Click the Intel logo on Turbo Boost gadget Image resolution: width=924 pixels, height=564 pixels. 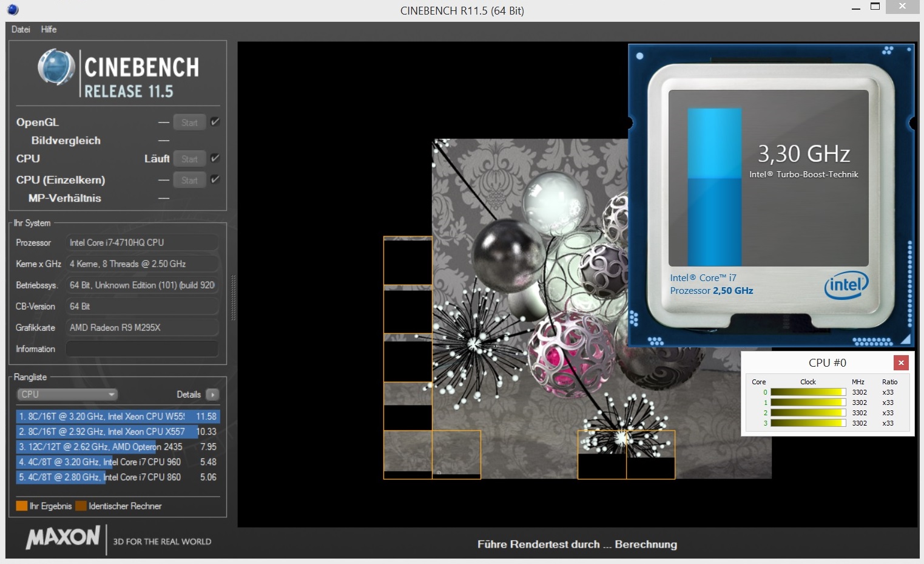pos(846,284)
